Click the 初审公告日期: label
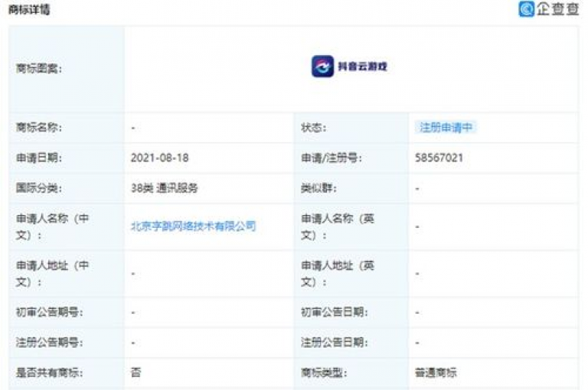Viewport: 588px width, 390px height. tap(334, 312)
